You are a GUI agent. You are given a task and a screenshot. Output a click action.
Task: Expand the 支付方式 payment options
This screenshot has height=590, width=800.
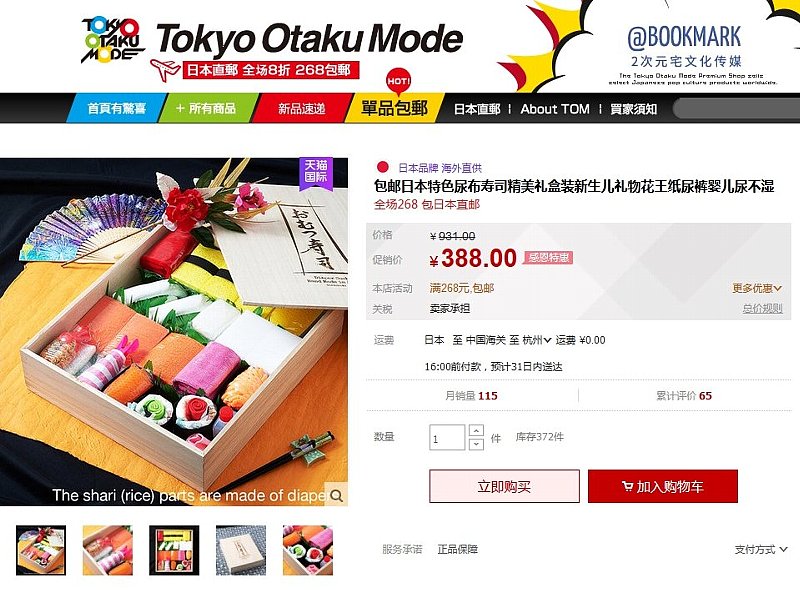pyautogui.click(x=760, y=550)
